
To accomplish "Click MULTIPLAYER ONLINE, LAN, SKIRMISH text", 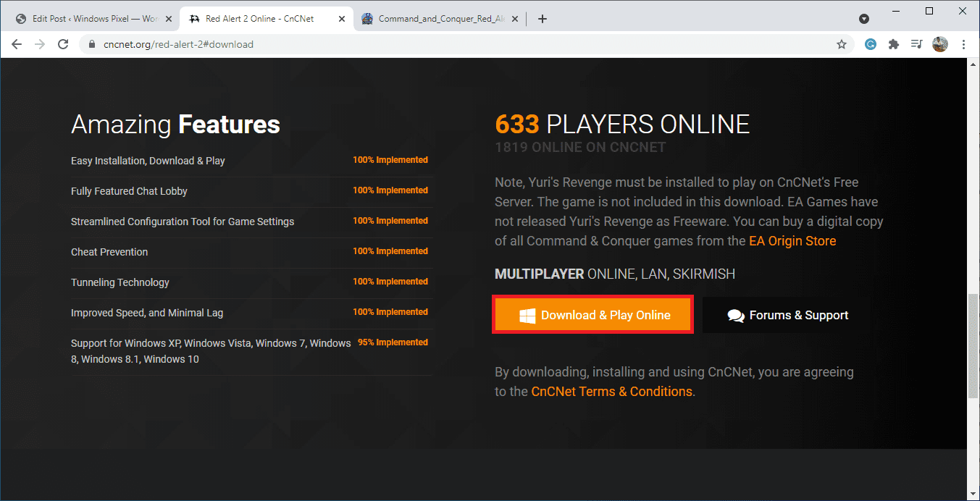I will click(x=615, y=274).
